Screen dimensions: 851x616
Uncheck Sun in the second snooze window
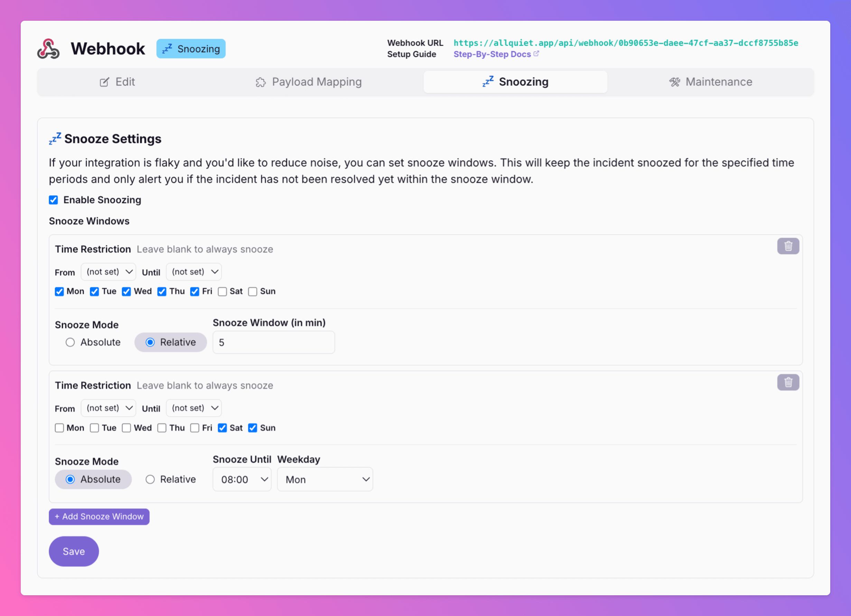pyautogui.click(x=253, y=428)
